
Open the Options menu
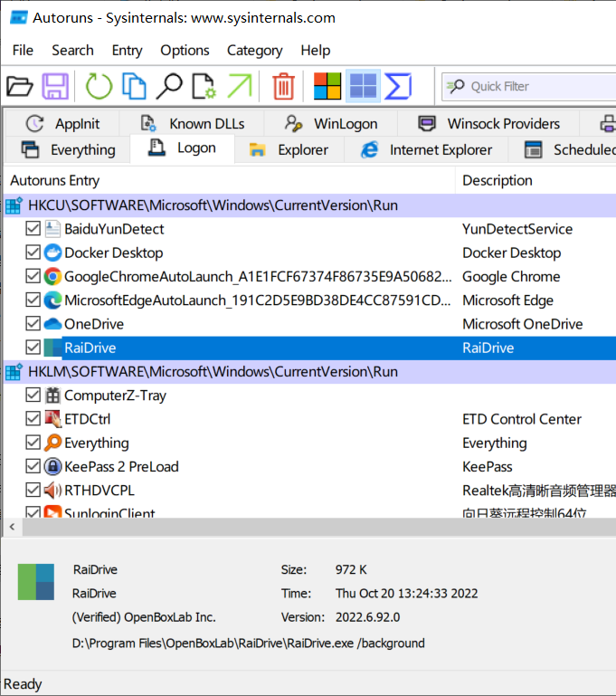coord(185,50)
